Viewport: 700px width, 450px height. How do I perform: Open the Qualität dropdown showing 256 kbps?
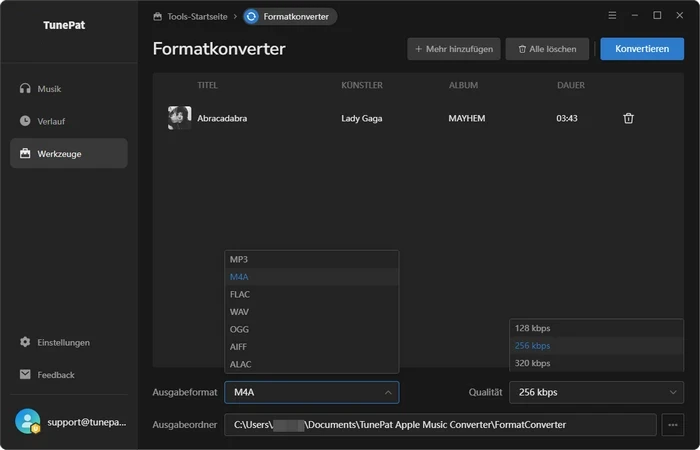(596, 392)
